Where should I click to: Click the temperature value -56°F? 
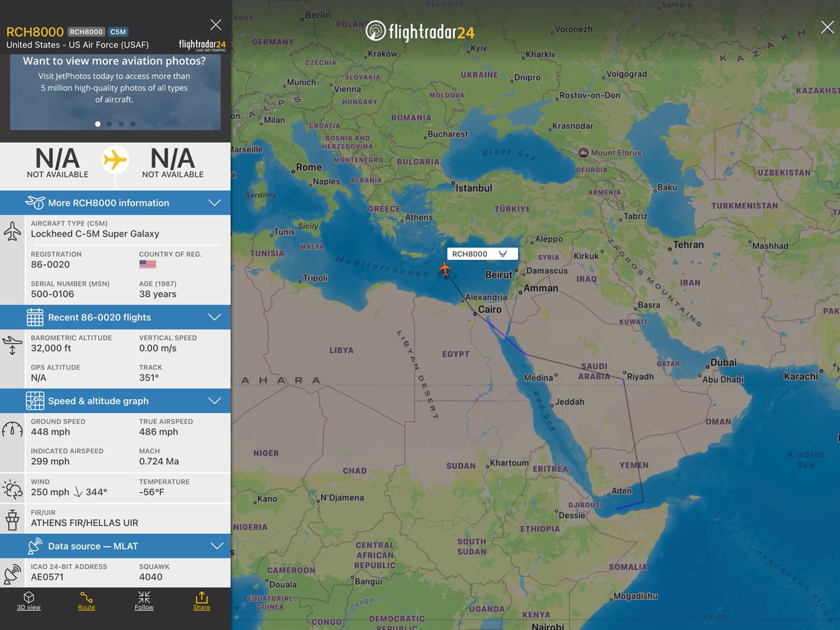(x=153, y=492)
